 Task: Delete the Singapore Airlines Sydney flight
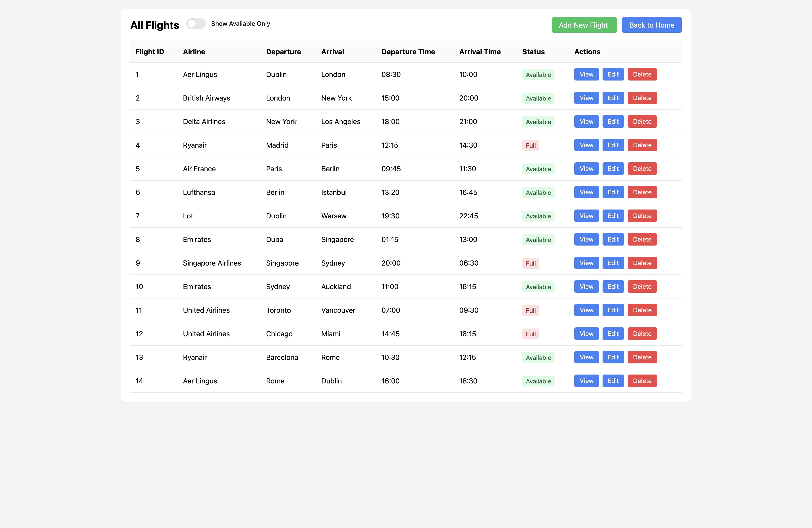(642, 263)
